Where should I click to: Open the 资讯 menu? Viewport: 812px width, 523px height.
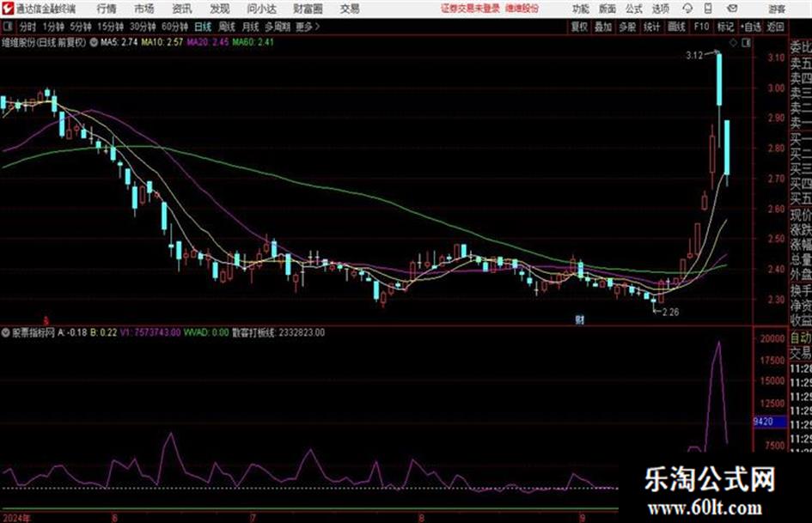pos(182,9)
